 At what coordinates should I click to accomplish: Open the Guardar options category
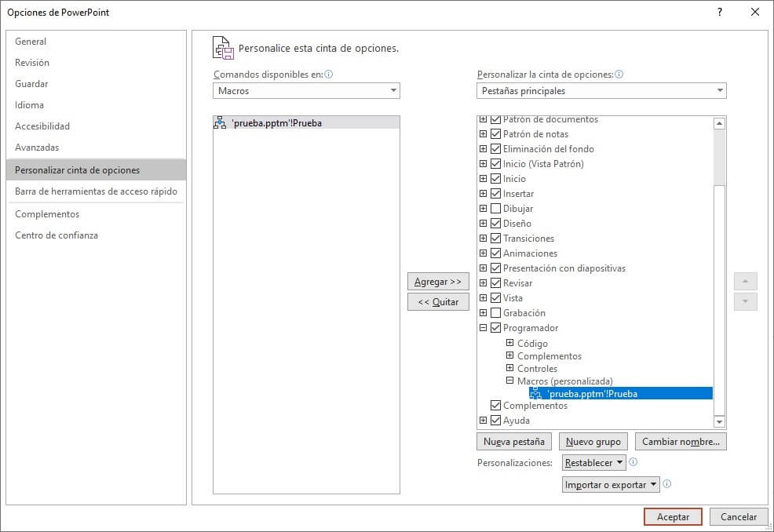31,84
